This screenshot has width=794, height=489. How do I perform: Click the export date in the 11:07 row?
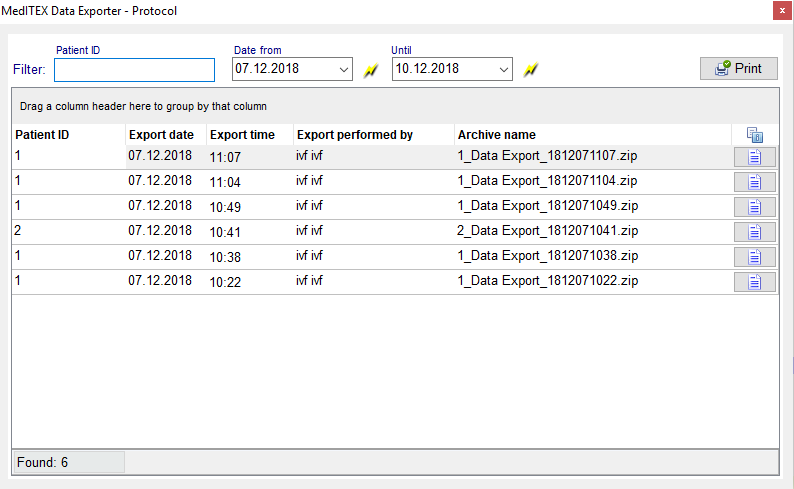(x=160, y=155)
